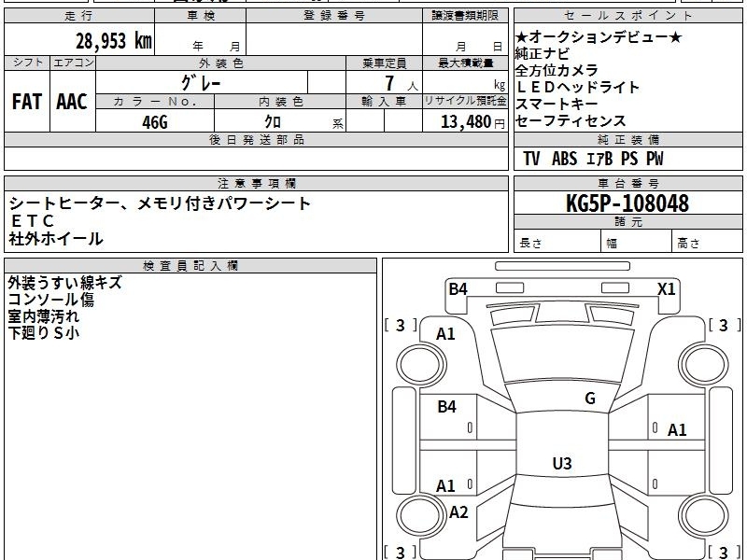Click the スマートキー sales point
The image size is (747, 560).
[557, 104]
